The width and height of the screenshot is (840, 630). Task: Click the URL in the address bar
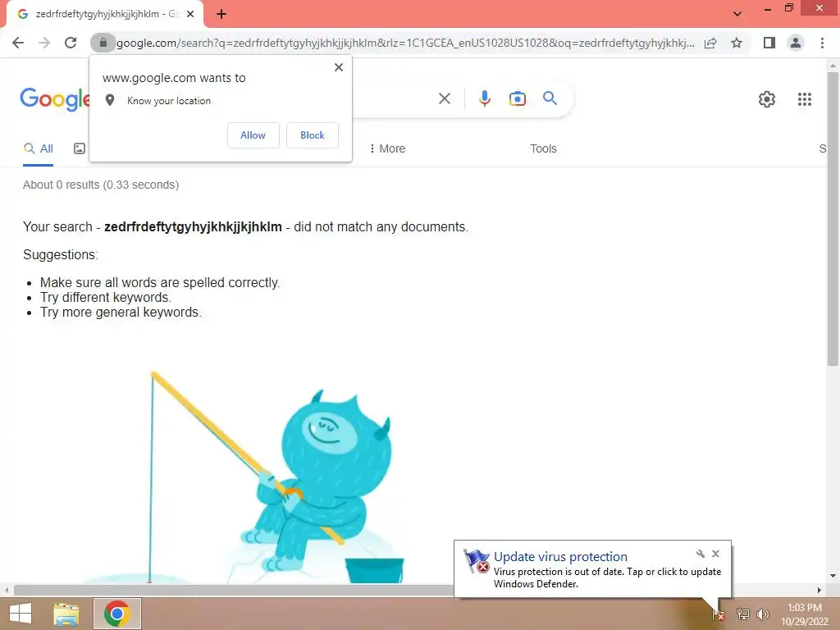pos(405,43)
